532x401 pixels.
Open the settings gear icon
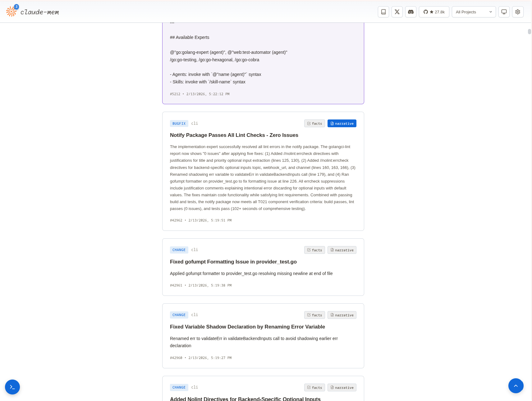coord(517,12)
